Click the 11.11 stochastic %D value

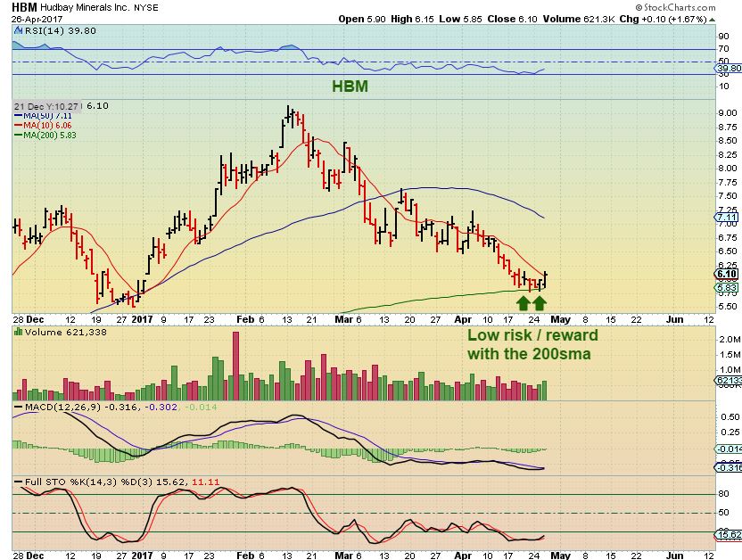(x=206, y=482)
